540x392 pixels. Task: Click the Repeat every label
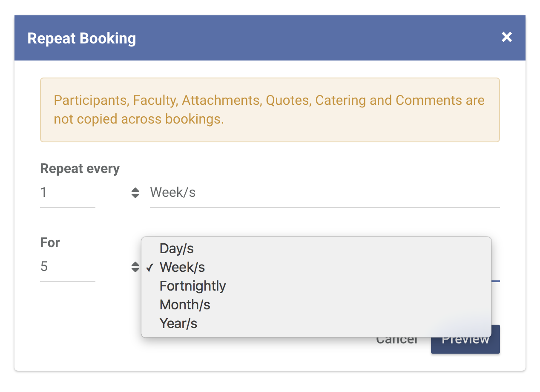pyautogui.click(x=80, y=169)
